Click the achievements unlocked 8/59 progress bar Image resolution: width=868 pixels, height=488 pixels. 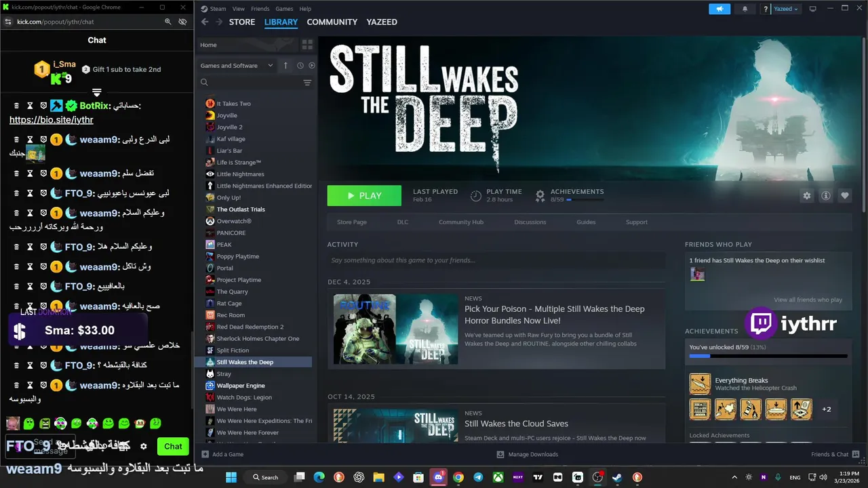coord(768,356)
